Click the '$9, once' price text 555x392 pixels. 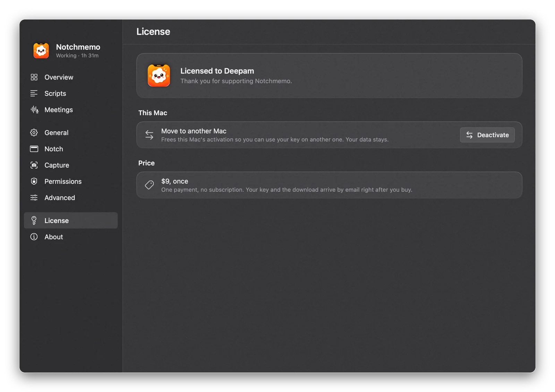pyautogui.click(x=174, y=181)
